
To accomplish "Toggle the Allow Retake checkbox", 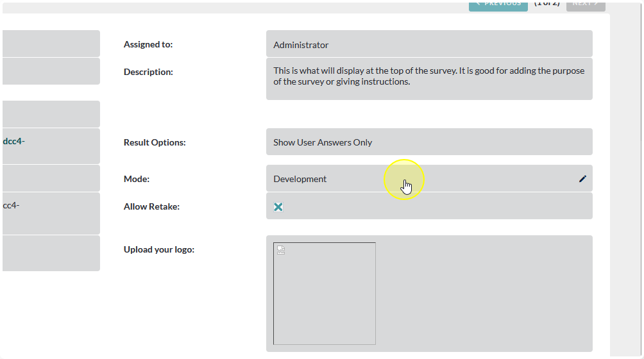I will pos(278,207).
